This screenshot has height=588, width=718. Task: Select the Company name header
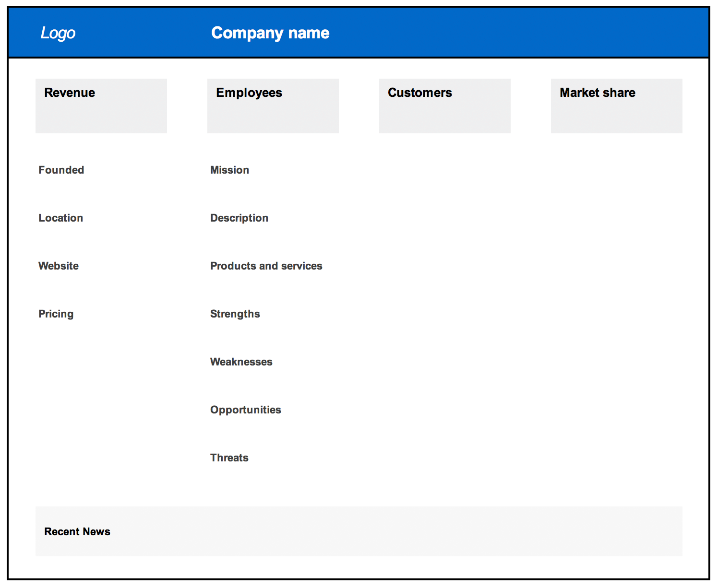point(270,33)
